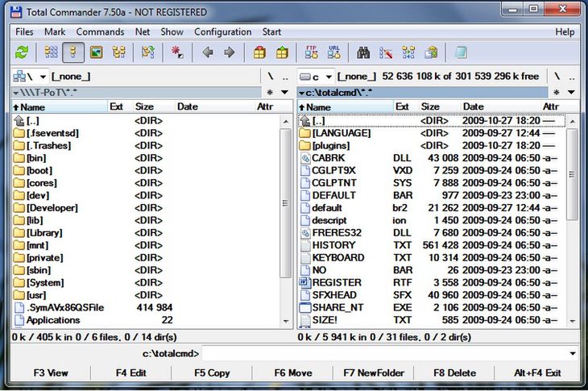Open the Start menu item

271,32
